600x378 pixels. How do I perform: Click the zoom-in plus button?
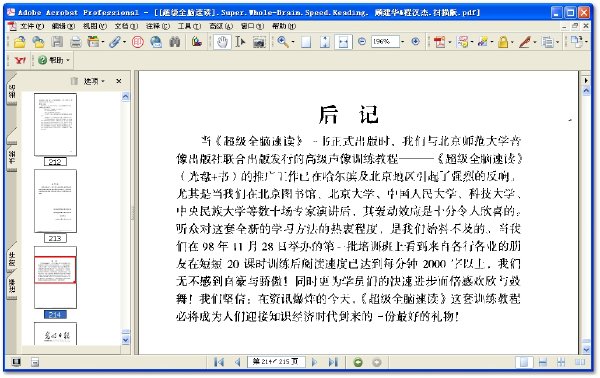(416, 41)
